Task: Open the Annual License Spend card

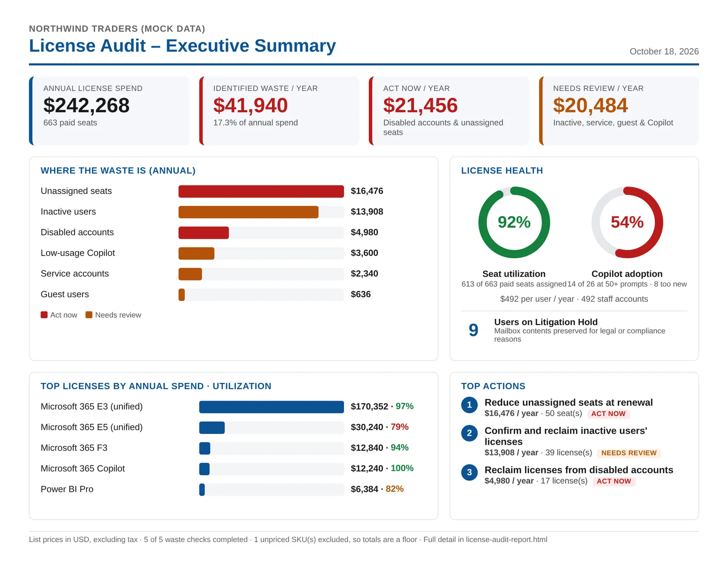Action: click(109, 111)
